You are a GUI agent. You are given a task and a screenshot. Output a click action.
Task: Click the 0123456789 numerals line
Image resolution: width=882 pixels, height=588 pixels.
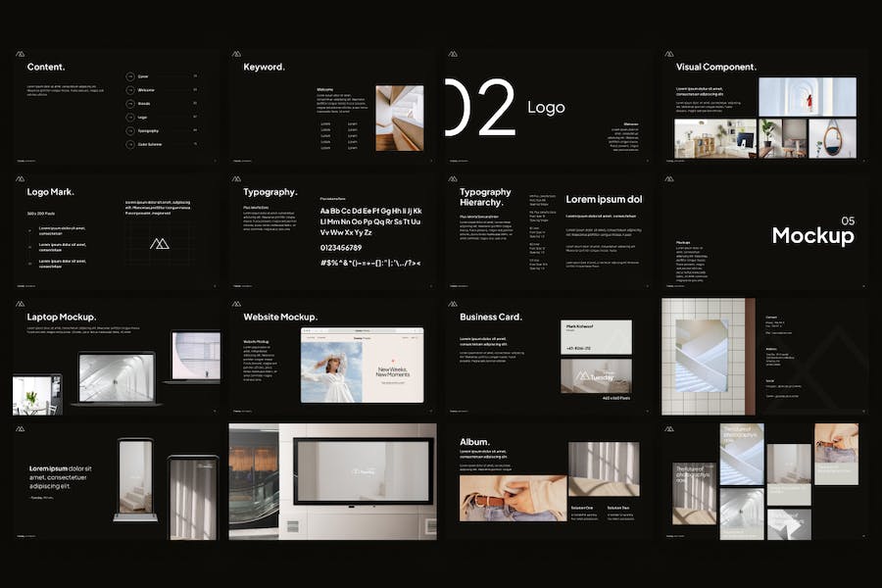pyautogui.click(x=341, y=248)
